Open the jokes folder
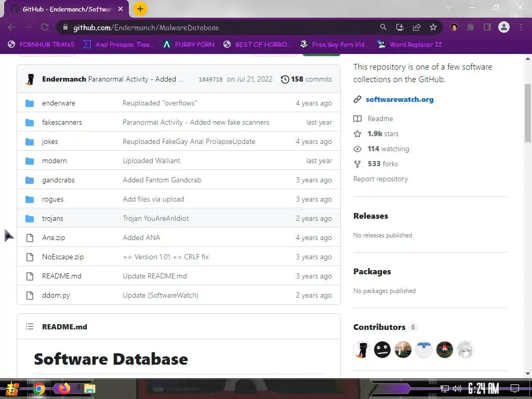This screenshot has width=532, height=399. click(50, 141)
